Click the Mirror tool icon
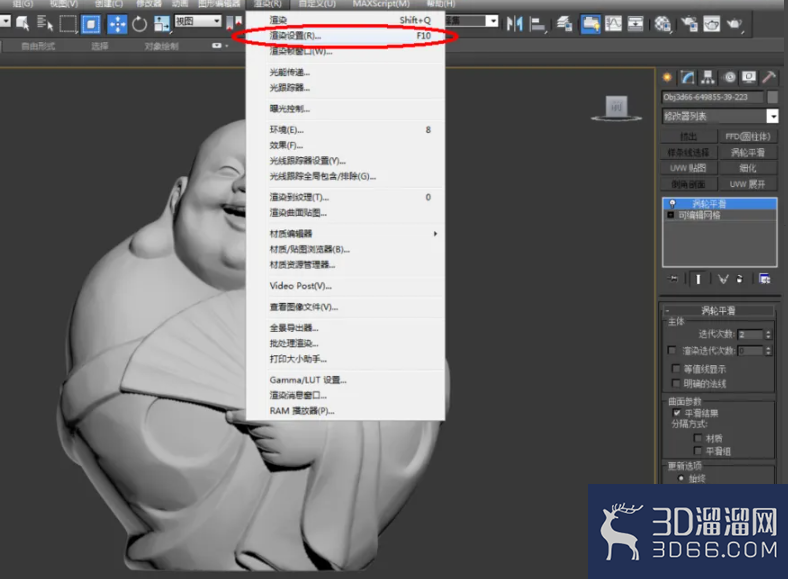Image resolution: width=788 pixels, height=579 pixels. [x=515, y=23]
